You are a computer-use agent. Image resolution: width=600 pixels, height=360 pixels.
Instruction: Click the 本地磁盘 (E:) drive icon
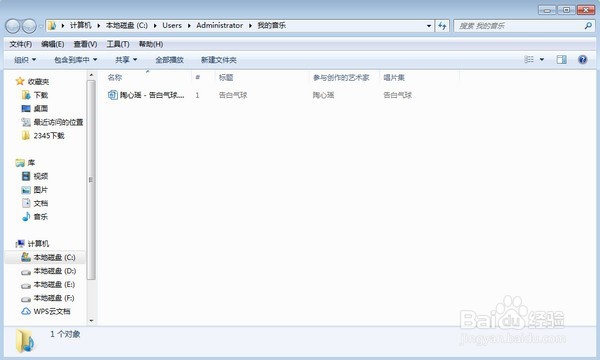pos(26,285)
